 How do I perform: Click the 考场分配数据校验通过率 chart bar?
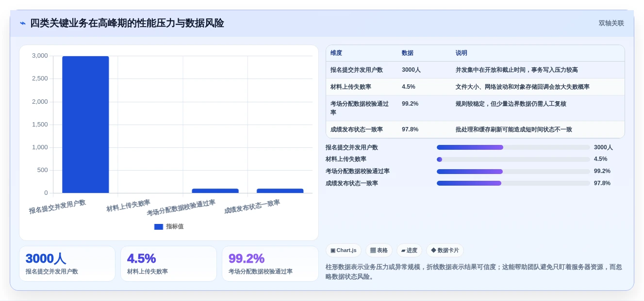(215, 191)
